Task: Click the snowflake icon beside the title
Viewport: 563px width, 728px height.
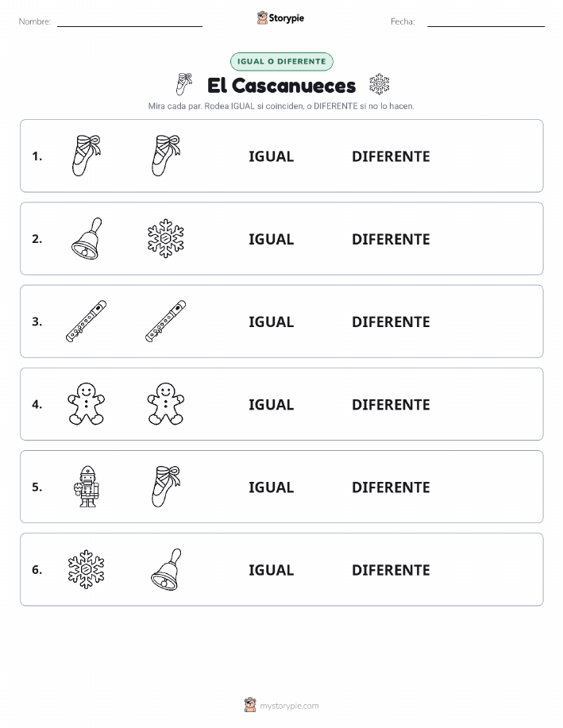Action: [x=380, y=84]
